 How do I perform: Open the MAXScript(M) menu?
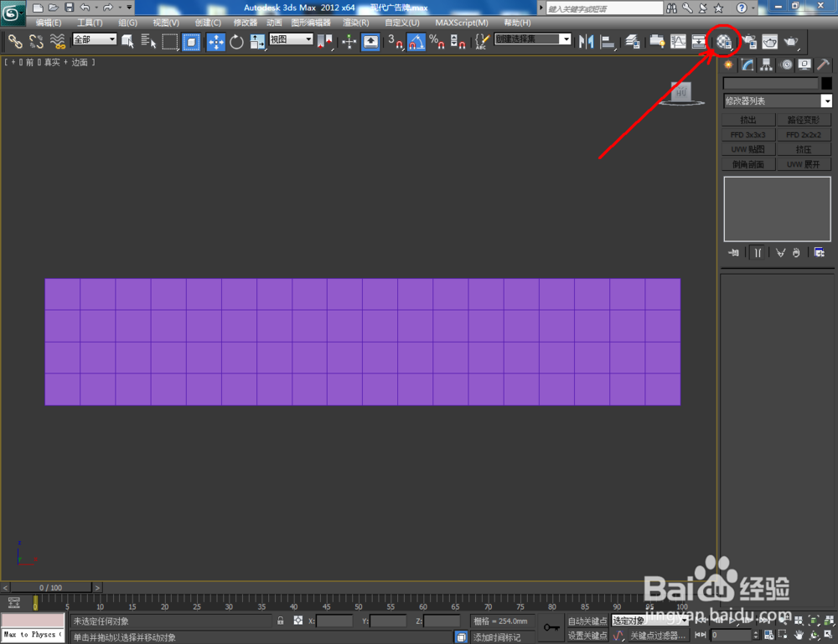(462, 23)
